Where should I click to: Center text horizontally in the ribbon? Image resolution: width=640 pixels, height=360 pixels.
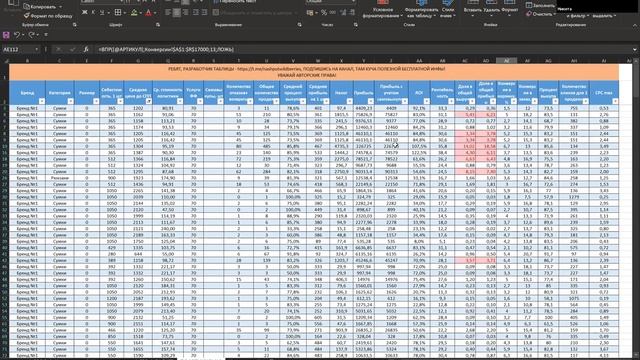click(177, 13)
